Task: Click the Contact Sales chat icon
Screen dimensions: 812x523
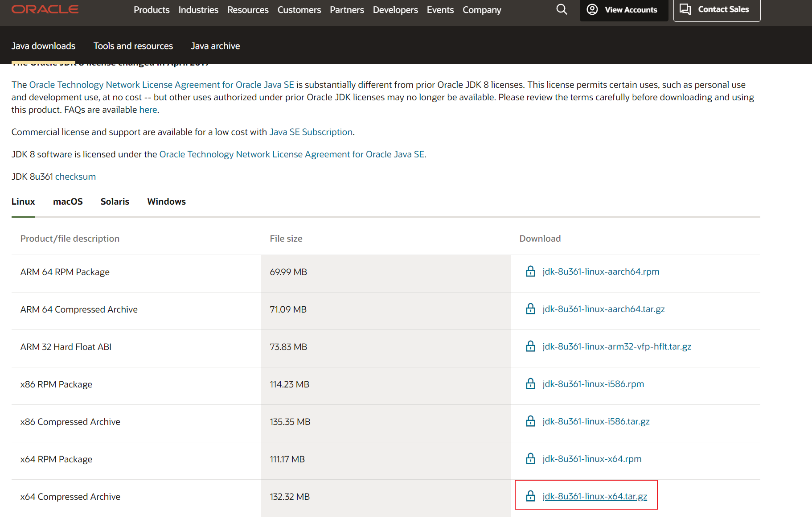Action: click(x=685, y=9)
